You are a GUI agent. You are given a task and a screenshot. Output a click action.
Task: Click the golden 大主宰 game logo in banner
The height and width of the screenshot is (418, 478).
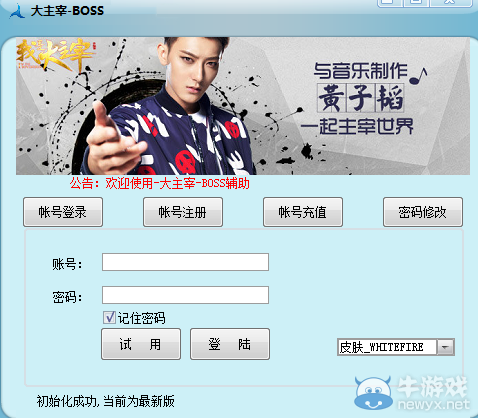[55, 54]
